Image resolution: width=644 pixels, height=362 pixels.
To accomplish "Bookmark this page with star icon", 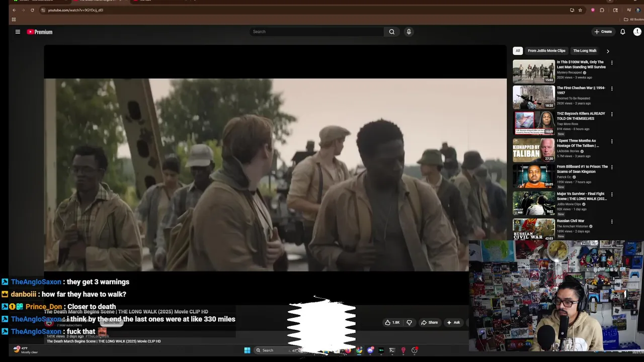I will 580,10.
